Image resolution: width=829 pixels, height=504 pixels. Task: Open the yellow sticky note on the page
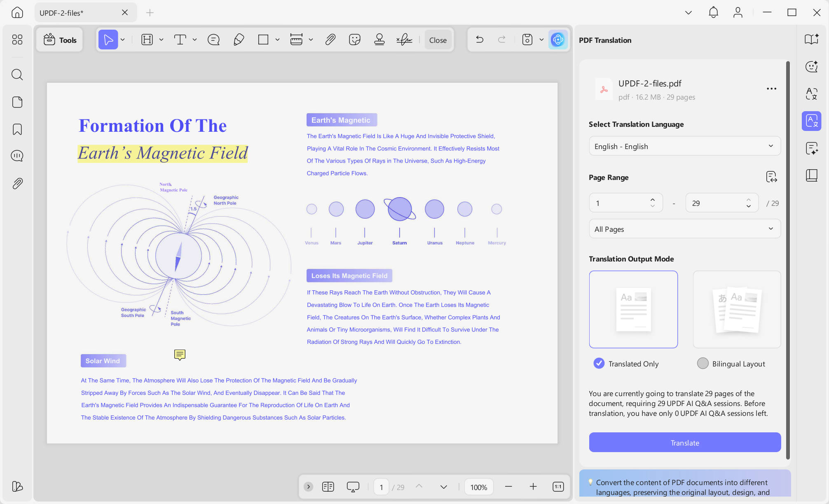(180, 355)
